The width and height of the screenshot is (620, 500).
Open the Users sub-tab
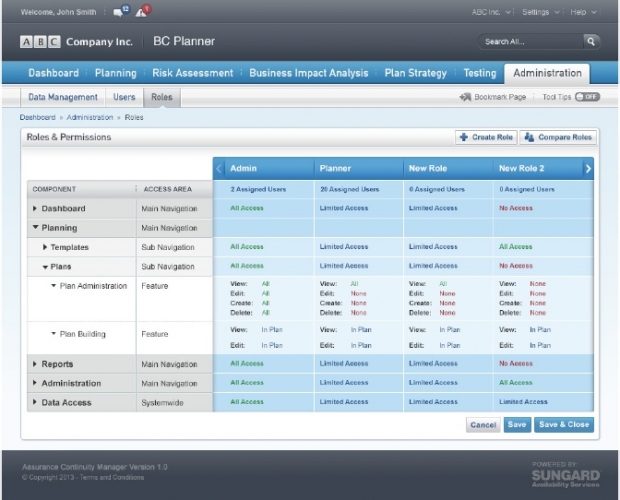click(124, 97)
